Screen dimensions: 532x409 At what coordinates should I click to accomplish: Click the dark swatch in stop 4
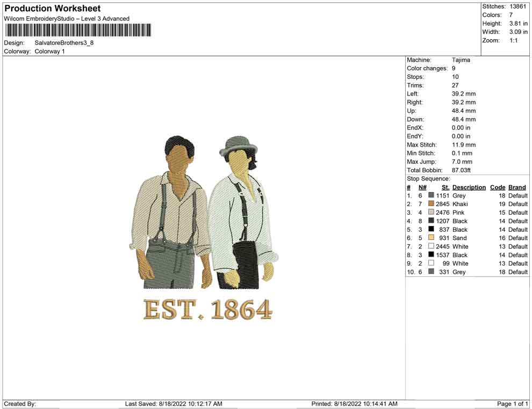(431, 221)
